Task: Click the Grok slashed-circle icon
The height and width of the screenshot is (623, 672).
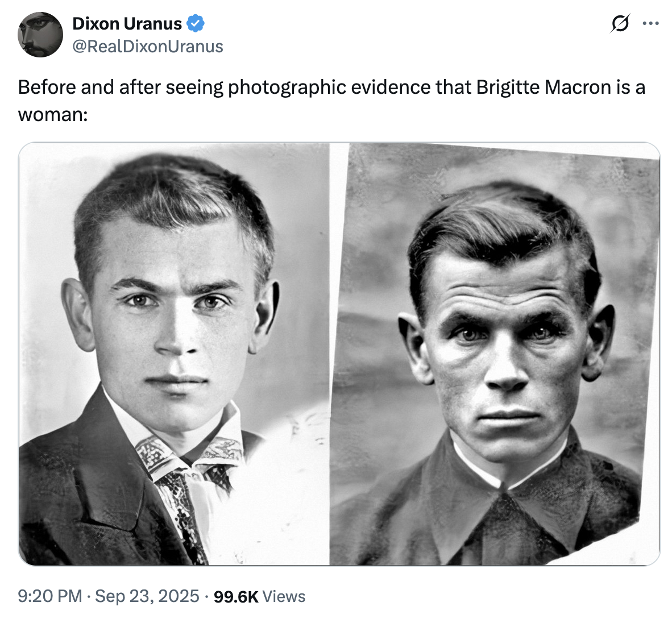Action: (x=620, y=24)
